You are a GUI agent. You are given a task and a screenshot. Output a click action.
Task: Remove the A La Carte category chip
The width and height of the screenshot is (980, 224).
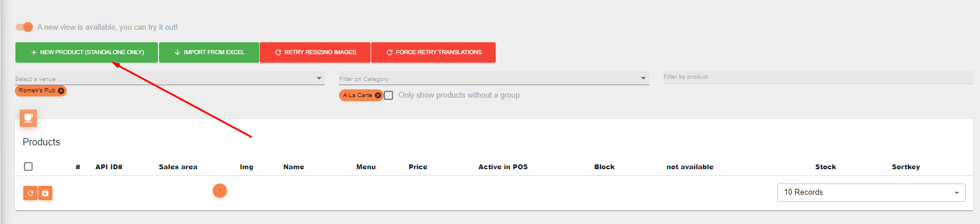(378, 95)
